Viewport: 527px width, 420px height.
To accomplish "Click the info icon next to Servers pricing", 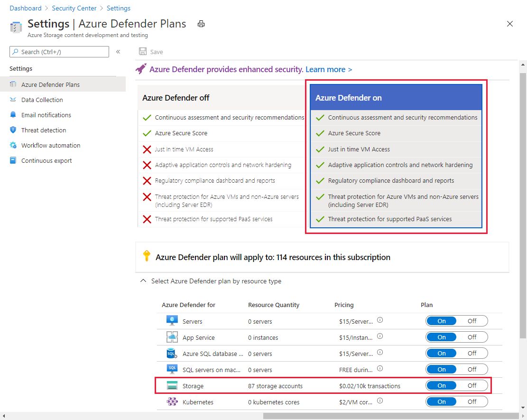I will coord(379,320).
